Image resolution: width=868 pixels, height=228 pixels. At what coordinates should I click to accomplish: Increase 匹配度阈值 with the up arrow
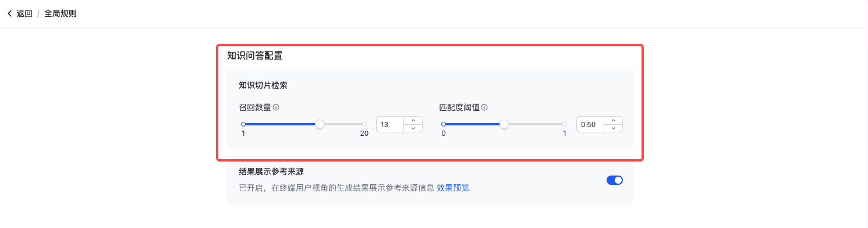click(613, 121)
